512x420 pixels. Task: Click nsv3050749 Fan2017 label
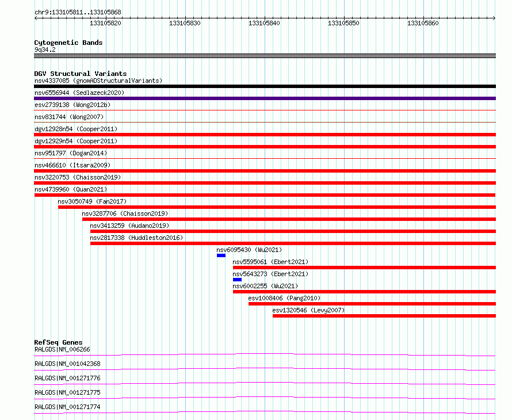coord(92,201)
